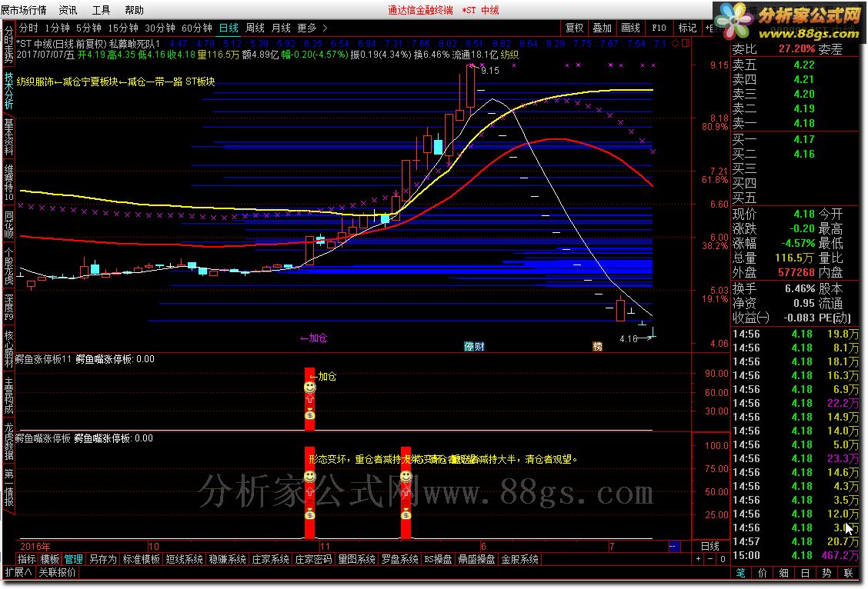The image size is (868, 589).
Task: Select the 金股系统 tab
Action: point(519,559)
